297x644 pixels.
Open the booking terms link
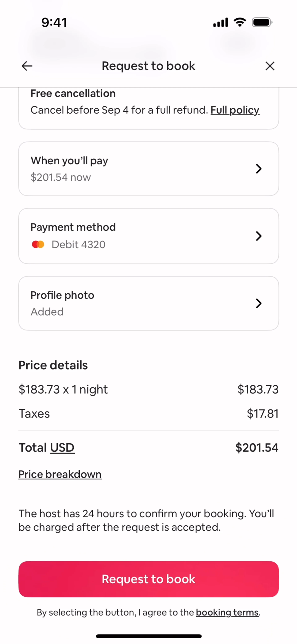227,612
